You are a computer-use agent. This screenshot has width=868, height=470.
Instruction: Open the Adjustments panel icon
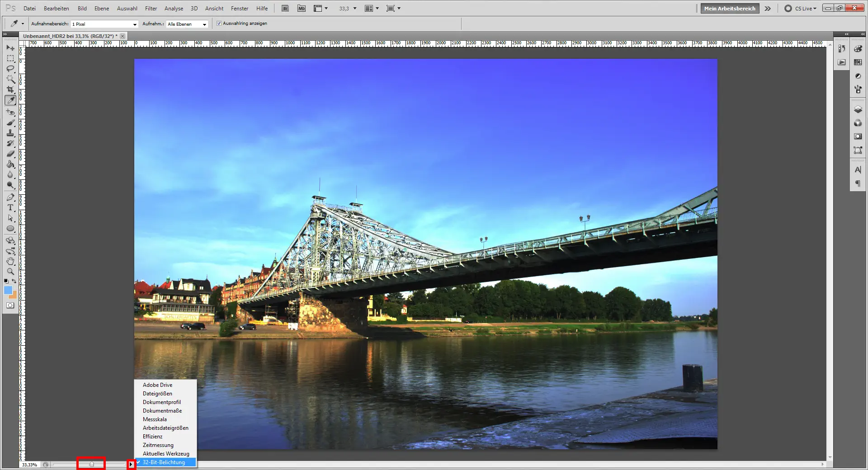858,75
